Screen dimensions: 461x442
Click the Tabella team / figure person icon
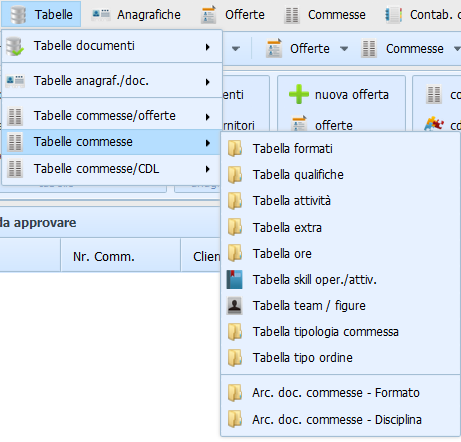(234, 306)
